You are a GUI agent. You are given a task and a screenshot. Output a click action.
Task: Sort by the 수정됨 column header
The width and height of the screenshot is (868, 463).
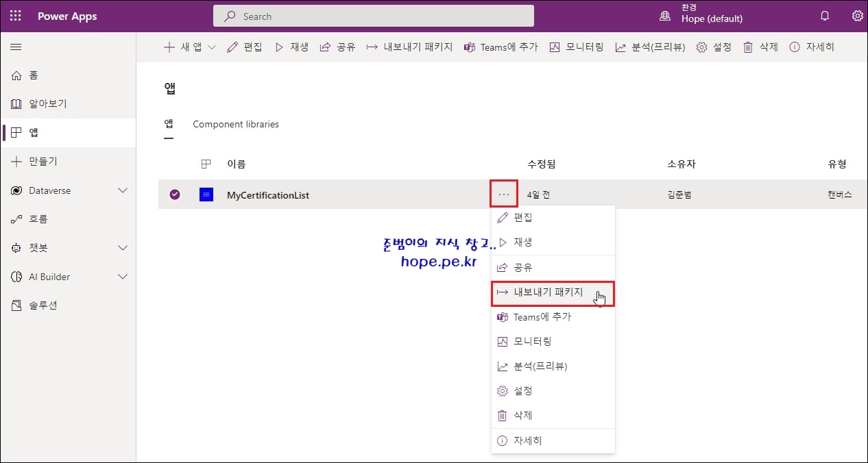(541, 164)
